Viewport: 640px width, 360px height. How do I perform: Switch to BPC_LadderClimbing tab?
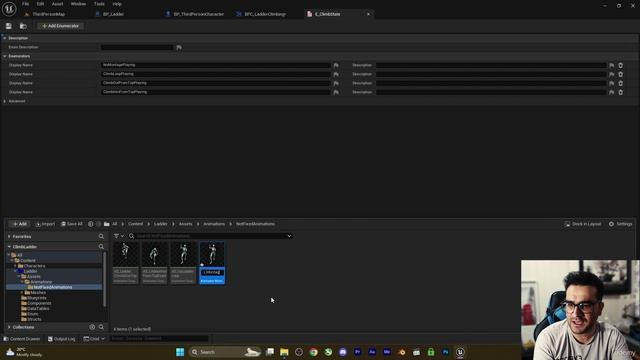point(265,14)
